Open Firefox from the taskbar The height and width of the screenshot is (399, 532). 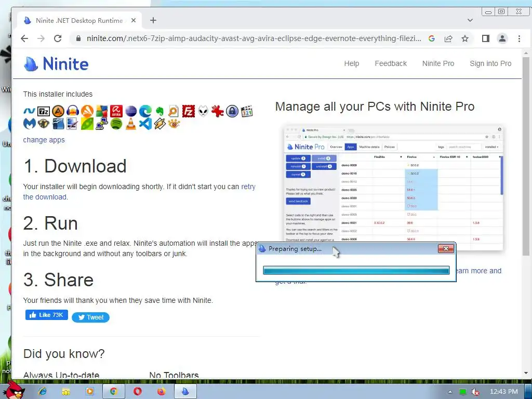tap(161, 392)
